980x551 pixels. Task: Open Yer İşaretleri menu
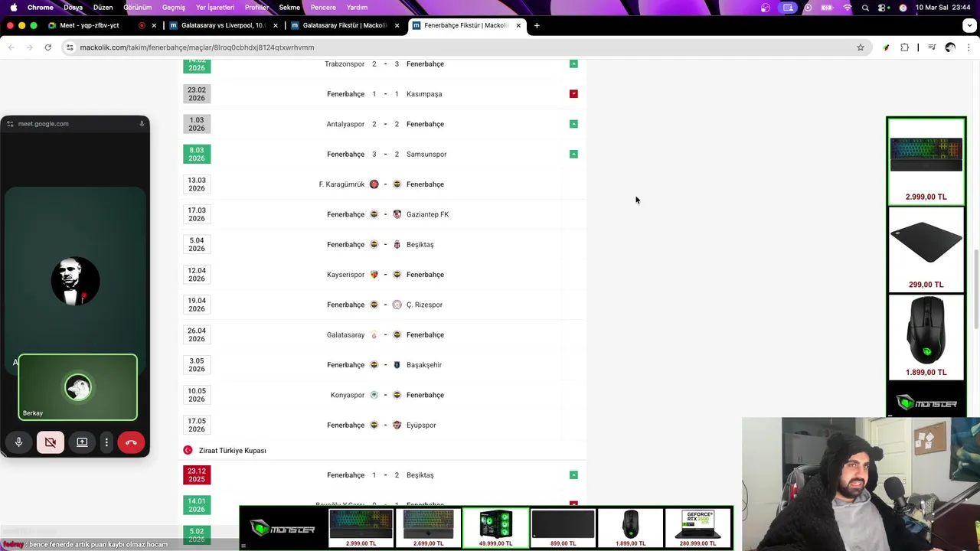coord(215,7)
